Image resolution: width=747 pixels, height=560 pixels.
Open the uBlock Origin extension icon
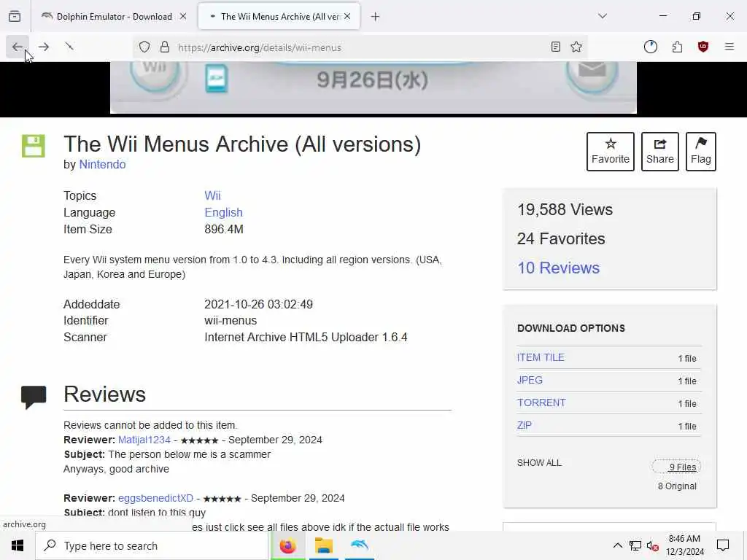pyautogui.click(x=703, y=47)
